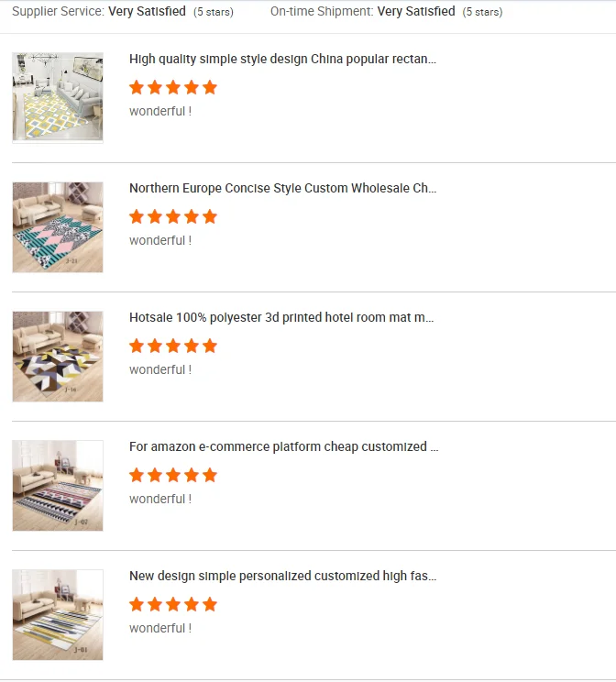Click the first star of the "New design" review
Screen dimensions: 616x682
tap(137, 605)
